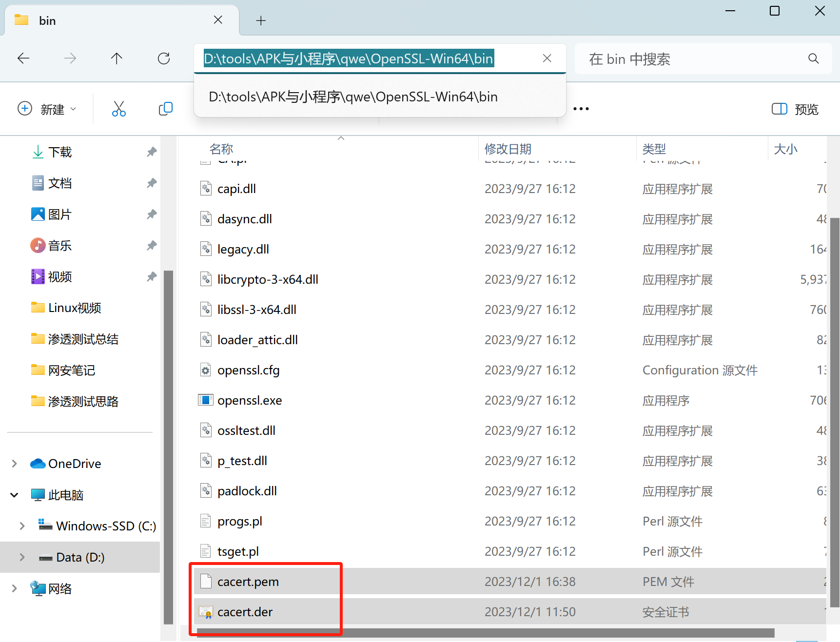Click the horizontal scrollbar of file list
Viewport: 840px width, 642px height.
click(x=485, y=633)
